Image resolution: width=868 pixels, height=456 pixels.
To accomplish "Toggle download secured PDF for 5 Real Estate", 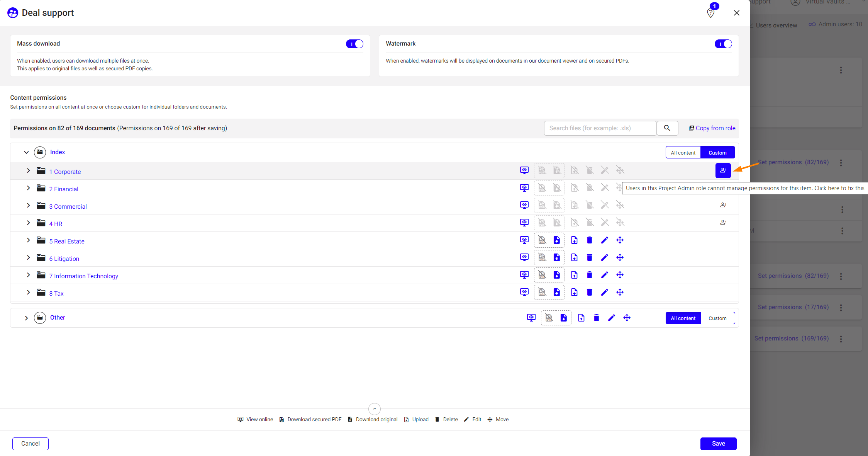I will click(x=542, y=240).
